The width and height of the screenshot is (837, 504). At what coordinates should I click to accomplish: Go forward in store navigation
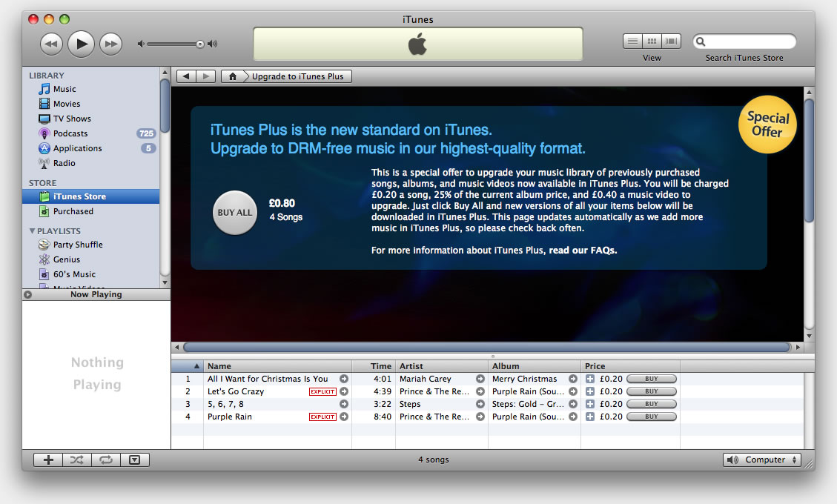(x=205, y=76)
